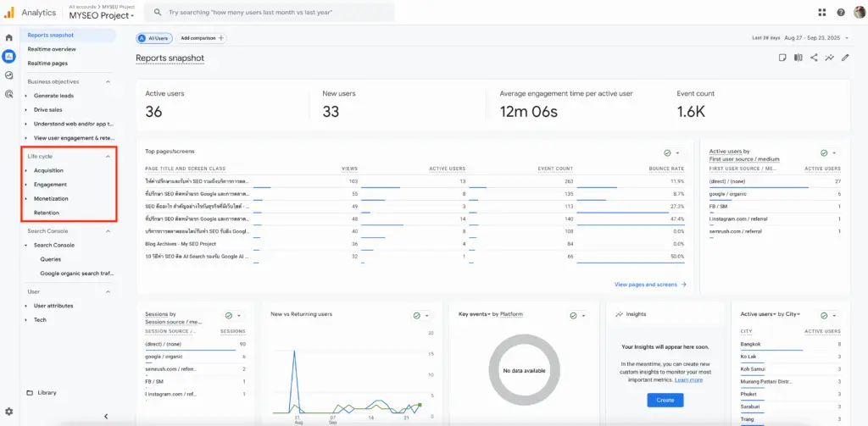868x426 pixels.
Task: Open the MYSEO Project property selector
Action: (x=101, y=15)
